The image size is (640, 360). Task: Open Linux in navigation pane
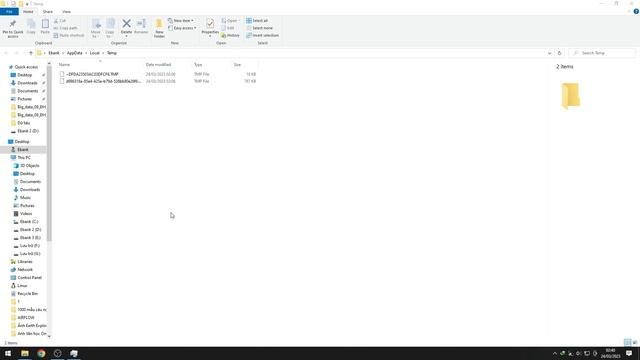pyautogui.click(x=22, y=286)
